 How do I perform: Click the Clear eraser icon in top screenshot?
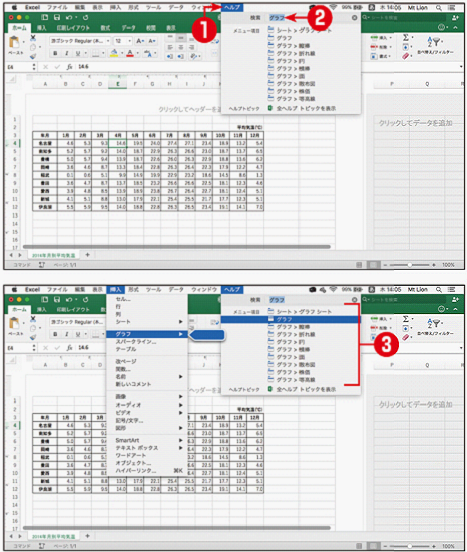[x=405, y=56]
